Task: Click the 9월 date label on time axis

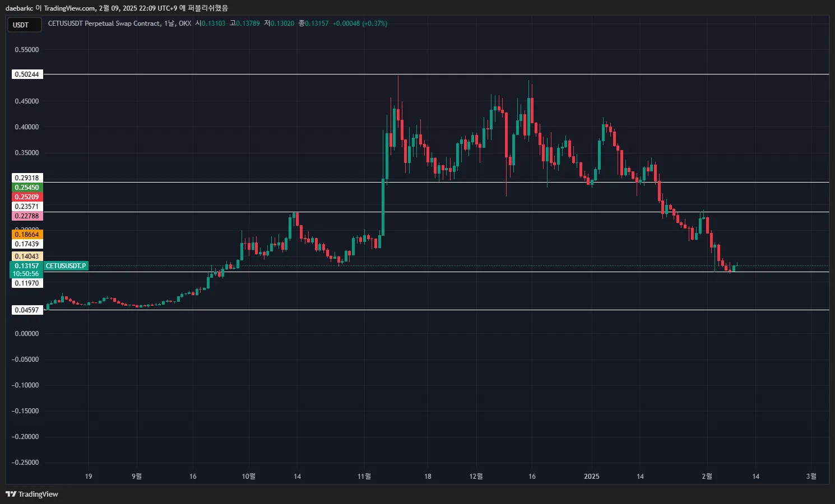Action: 137,477
